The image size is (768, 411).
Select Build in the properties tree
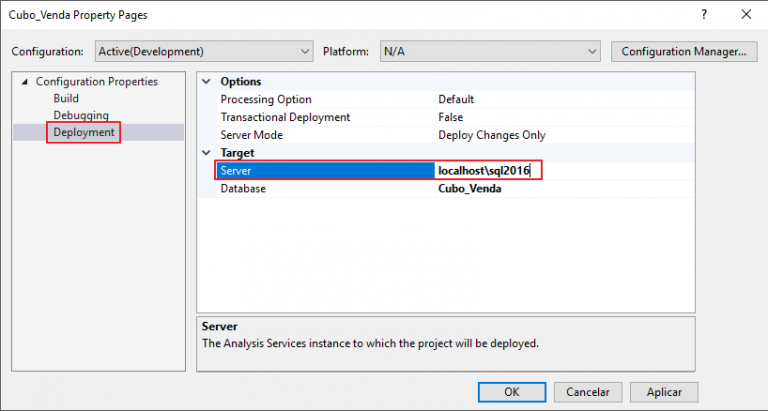point(66,99)
